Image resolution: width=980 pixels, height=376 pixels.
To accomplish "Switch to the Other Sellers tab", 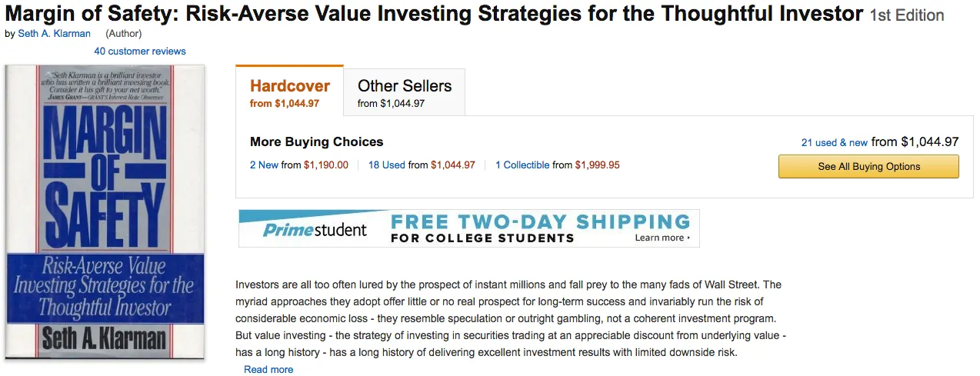I will click(x=405, y=92).
